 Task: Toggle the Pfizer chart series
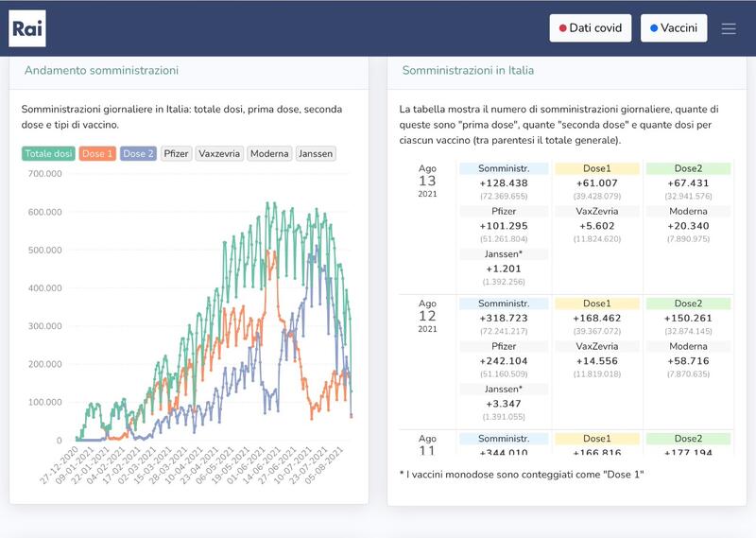tap(176, 153)
